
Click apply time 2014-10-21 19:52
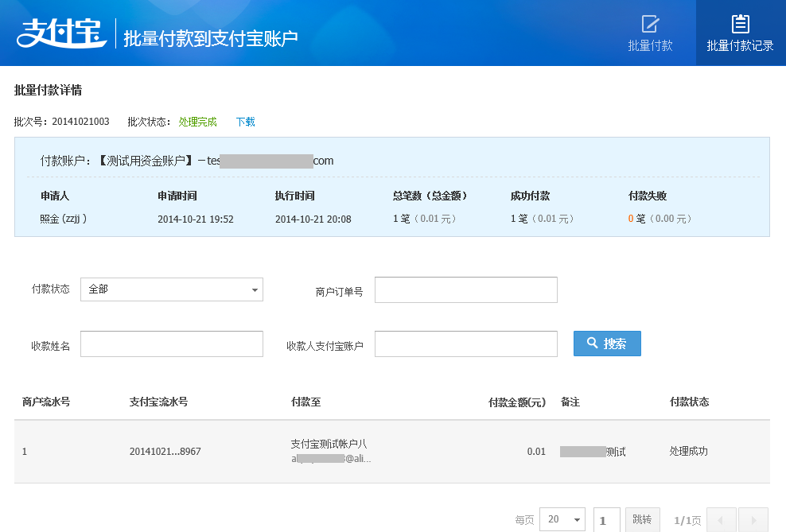(x=196, y=219)
